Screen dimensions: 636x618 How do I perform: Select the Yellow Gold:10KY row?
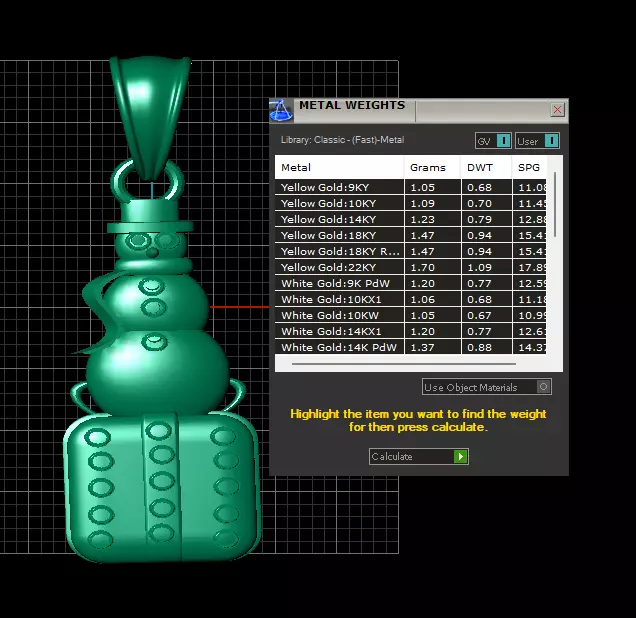pos(410,203)
